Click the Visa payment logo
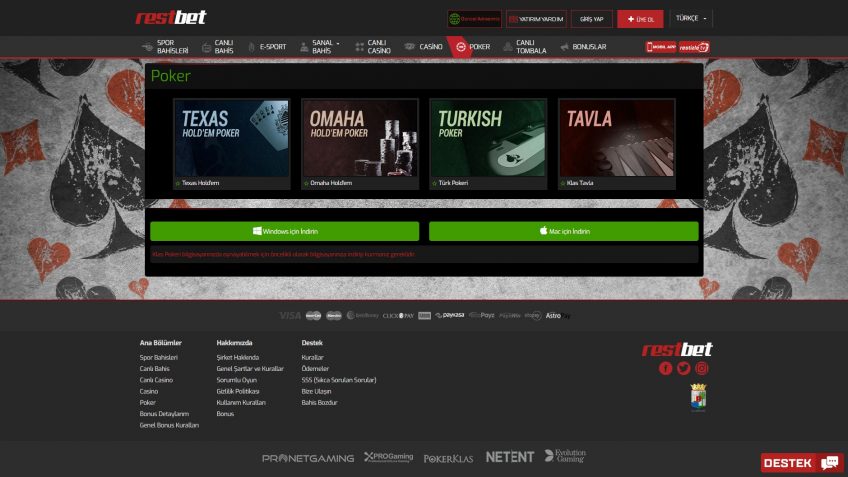 point(290,316)
